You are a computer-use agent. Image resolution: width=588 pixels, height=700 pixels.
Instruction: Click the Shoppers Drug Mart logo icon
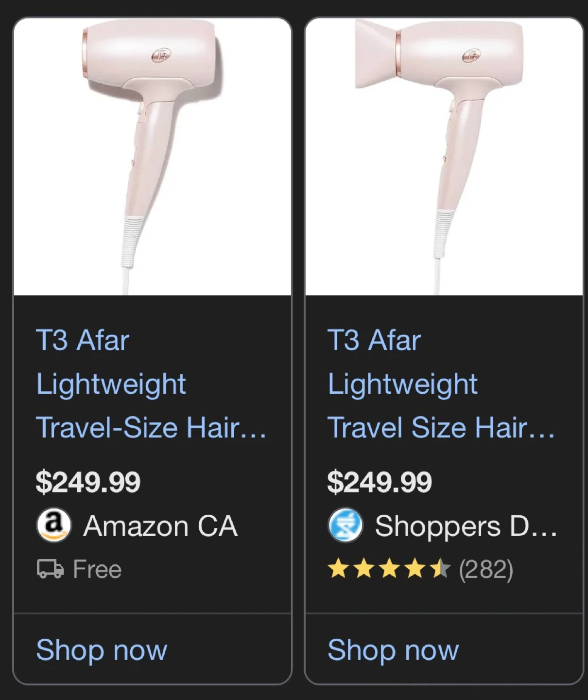point(345,525)
